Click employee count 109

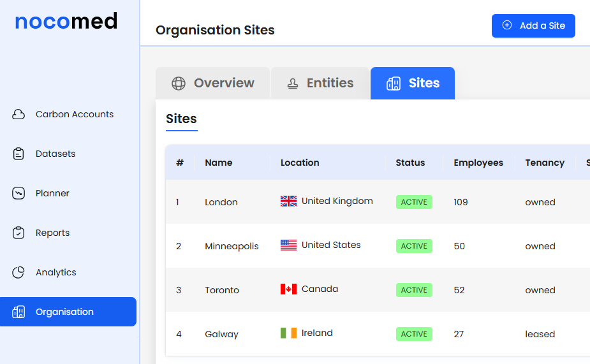click(x=461, y=202)
